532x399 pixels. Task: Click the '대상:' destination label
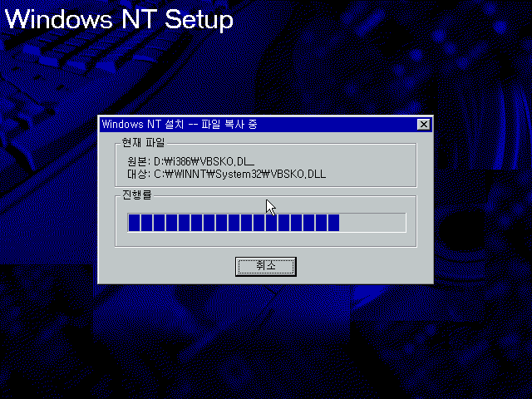(139, 174)
